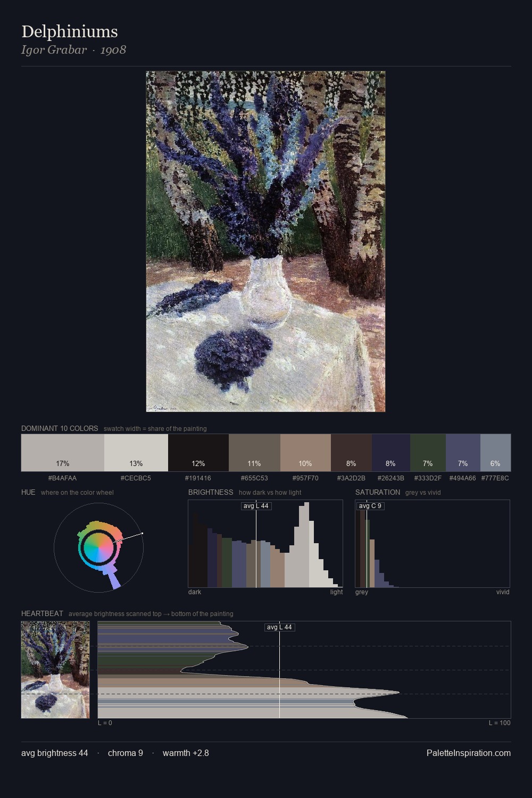This screenshot has height=798, width=532.
Task: Click the hex code #CECBC5 text
Action: tap(136, 478)
